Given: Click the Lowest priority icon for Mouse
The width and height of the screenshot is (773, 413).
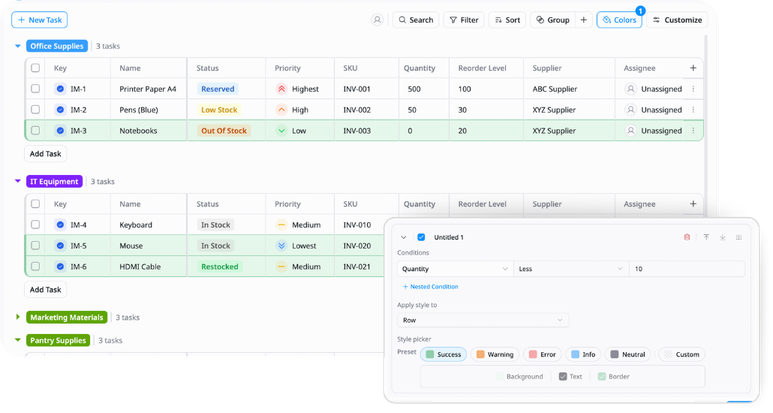Looking at the screenshot, I should 281,245.
